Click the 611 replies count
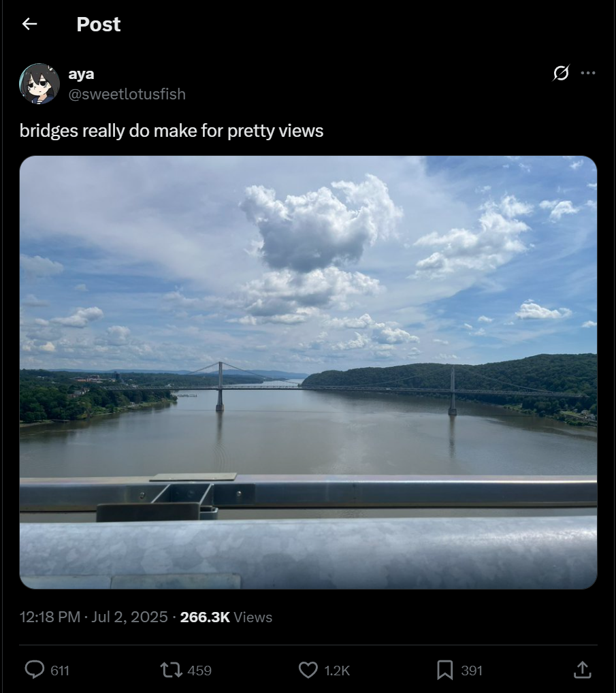 60,671
